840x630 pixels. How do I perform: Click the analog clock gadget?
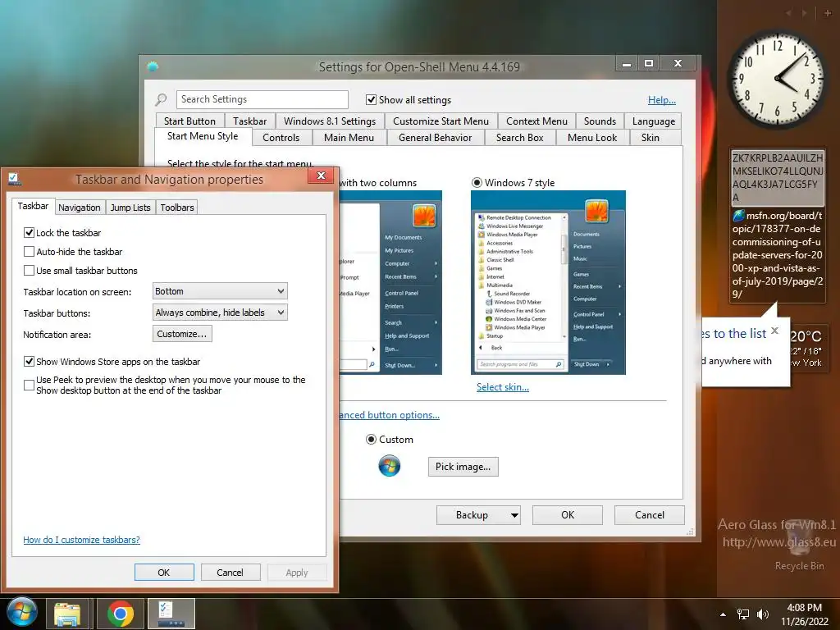pyautogui.click(x=778, y=80)
